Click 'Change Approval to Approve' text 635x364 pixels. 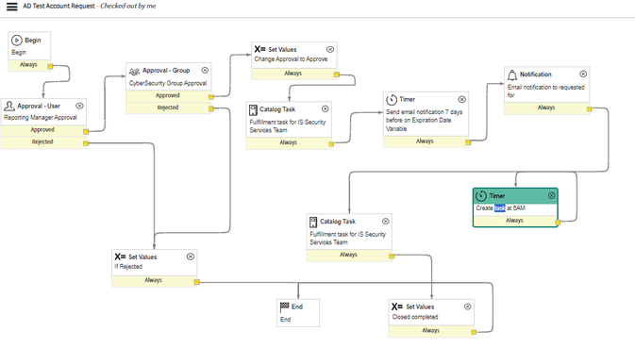point(291,59)
